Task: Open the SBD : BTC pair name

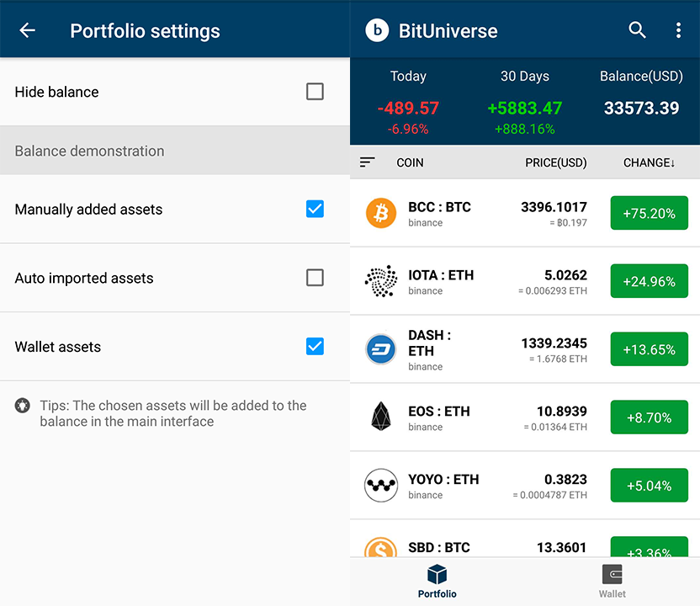Action: [439, 547]
